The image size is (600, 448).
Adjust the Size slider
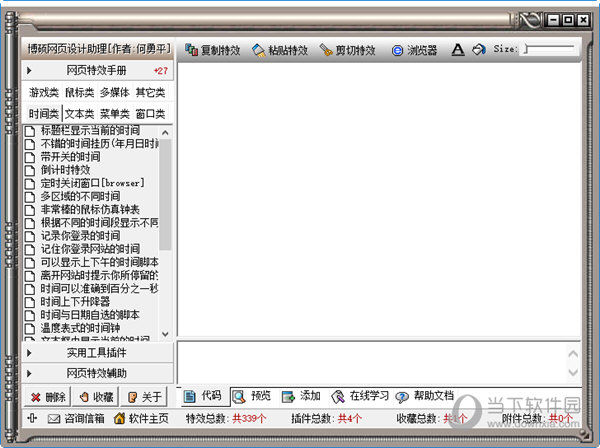(x=526, y=48)
